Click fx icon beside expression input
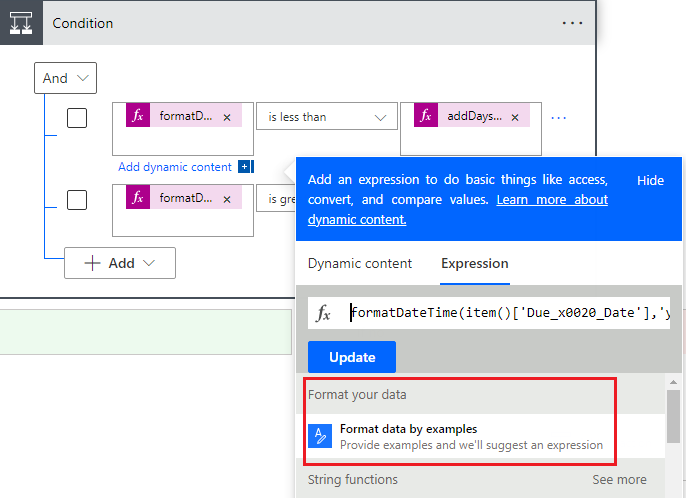Screen dimensions: 686x498 pos(323,313)
